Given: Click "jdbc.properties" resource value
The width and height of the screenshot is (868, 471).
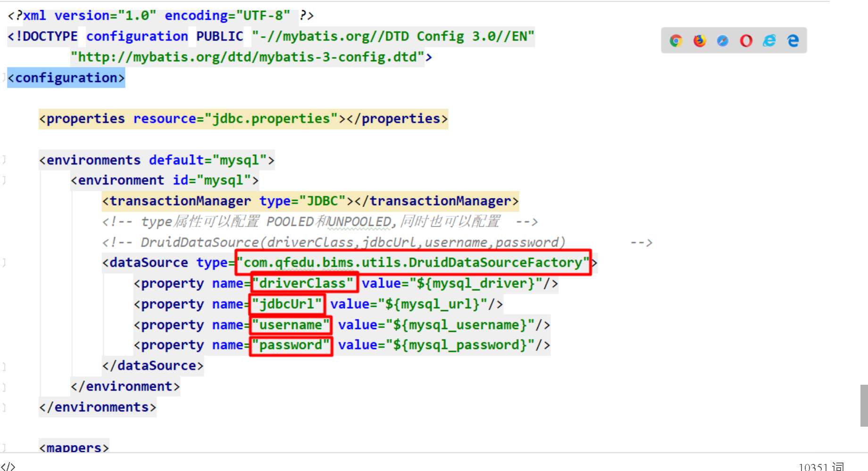Looking at the screenshot, I should 271,119.
